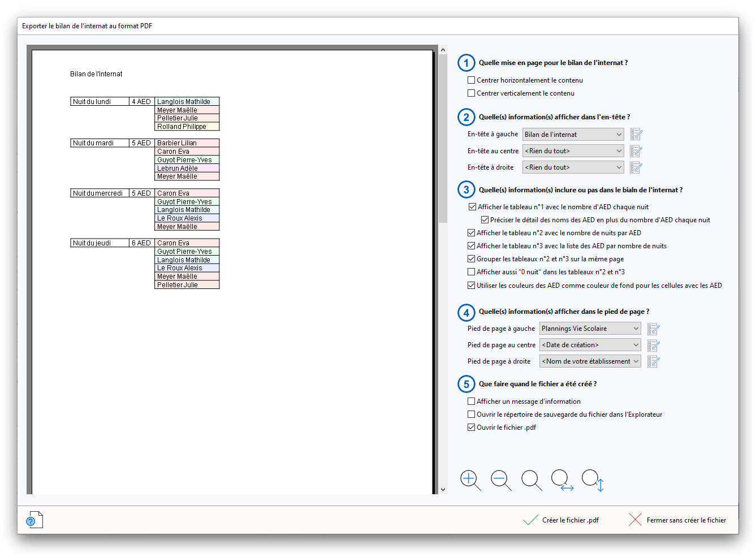Click Fermer sans créer le fichier
Screen dimensions: 756x557
tap(677, 520)
